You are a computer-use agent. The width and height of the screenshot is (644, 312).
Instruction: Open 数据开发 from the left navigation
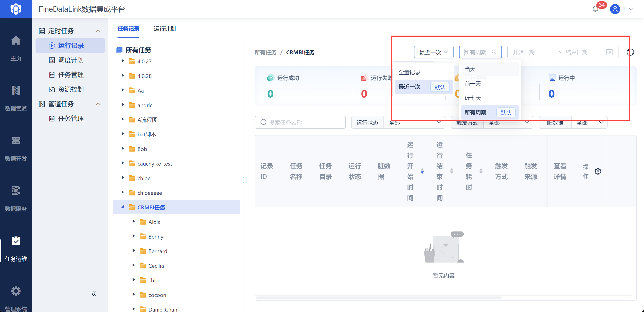click(16, 148)
